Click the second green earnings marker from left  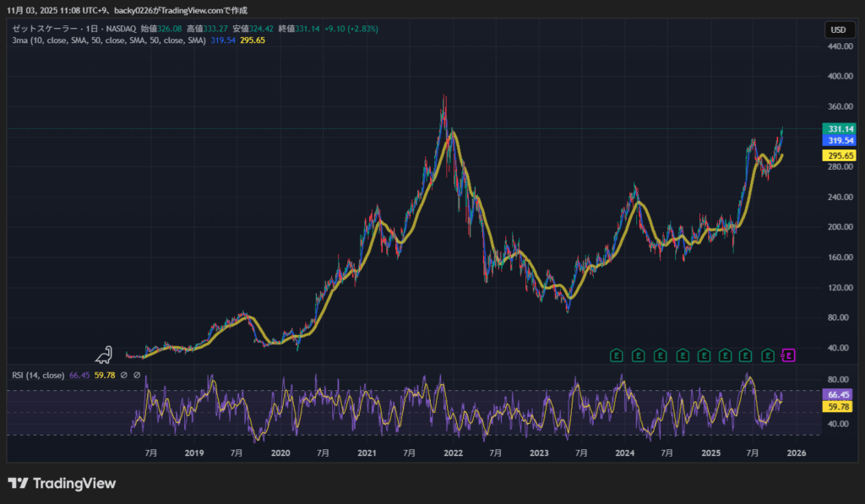pos(638,355)
